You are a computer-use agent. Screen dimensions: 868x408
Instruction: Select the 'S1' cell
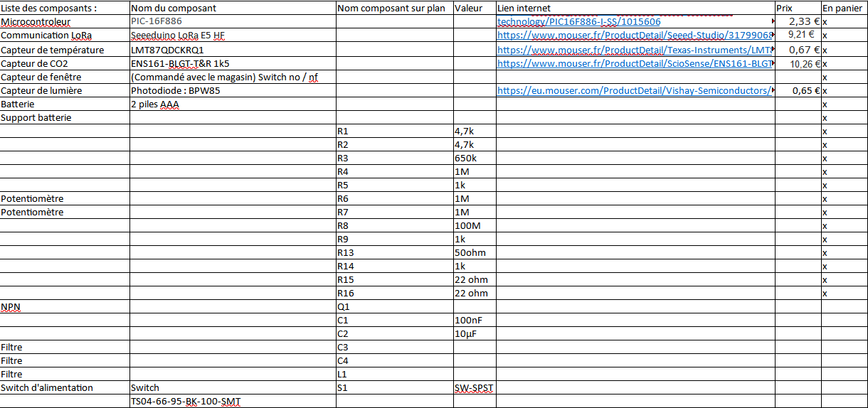pyautogui.click(x=394, y=387)
